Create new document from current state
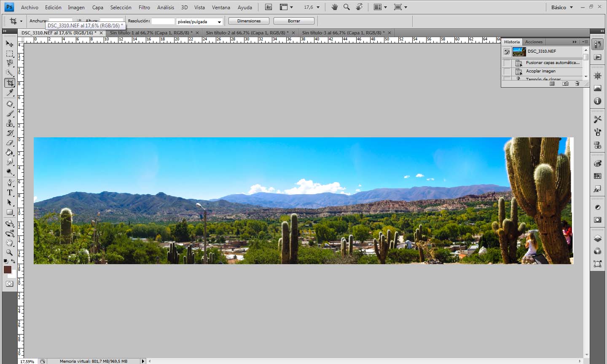 [x=552, y=84]
